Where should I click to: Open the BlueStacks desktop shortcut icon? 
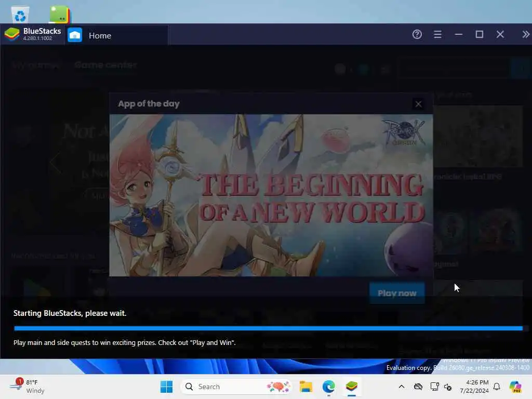click(x=59, y=15)
